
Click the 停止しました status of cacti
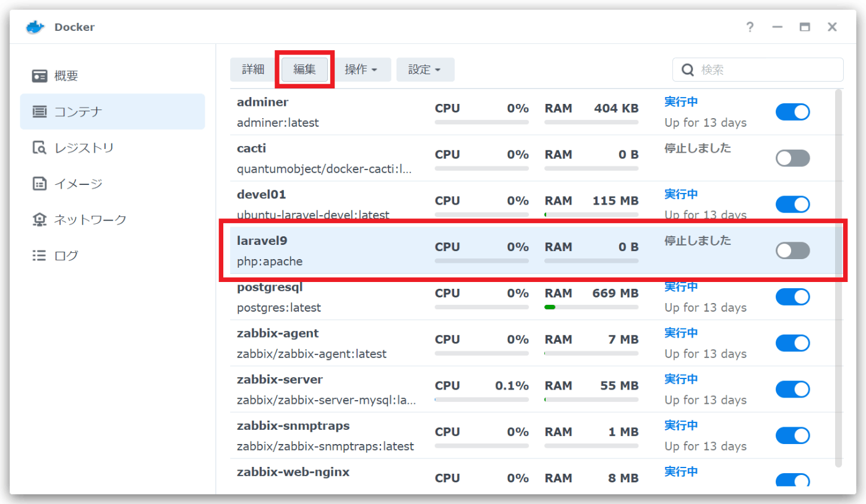click(698, 148)
